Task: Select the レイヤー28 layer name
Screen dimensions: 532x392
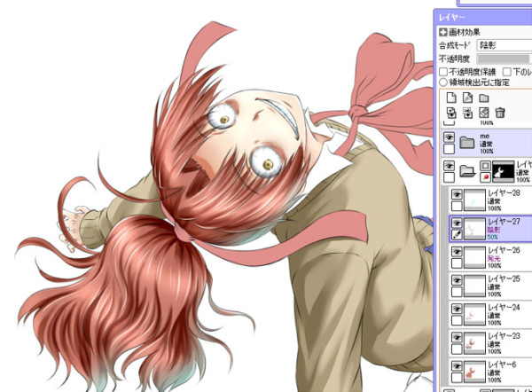Action: pos(504,192)
